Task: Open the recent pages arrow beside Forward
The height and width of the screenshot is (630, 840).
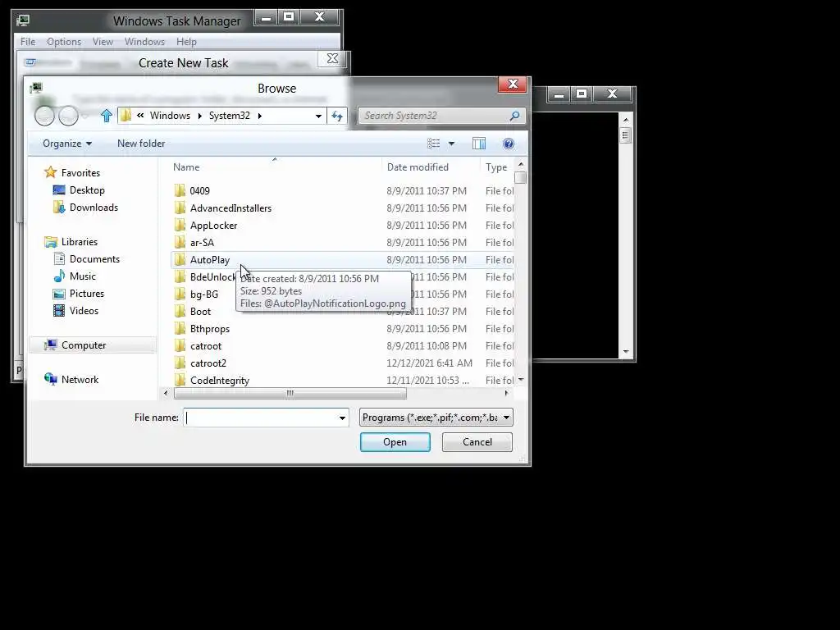Action: point(84,116)
